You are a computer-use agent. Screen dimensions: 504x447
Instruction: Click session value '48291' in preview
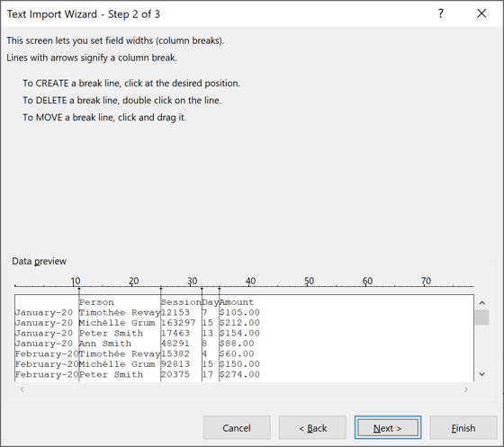tap(175, 344)
